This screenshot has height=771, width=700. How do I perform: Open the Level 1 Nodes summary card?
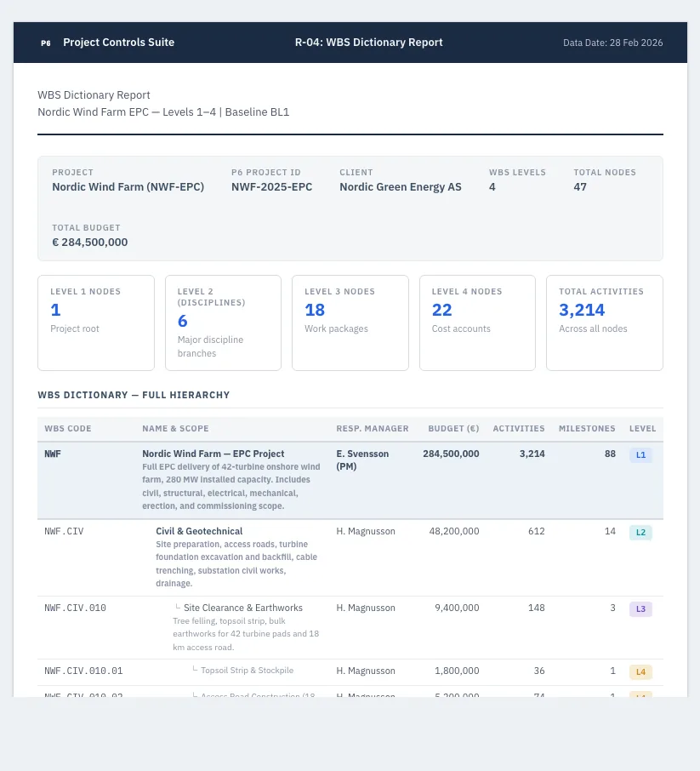point(96,323)
